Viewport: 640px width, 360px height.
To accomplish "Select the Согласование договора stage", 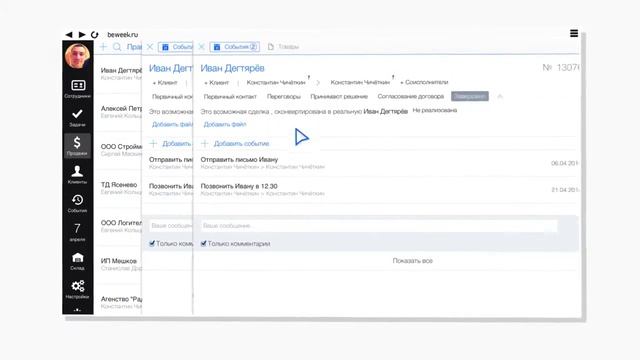I will click(411, 96).
